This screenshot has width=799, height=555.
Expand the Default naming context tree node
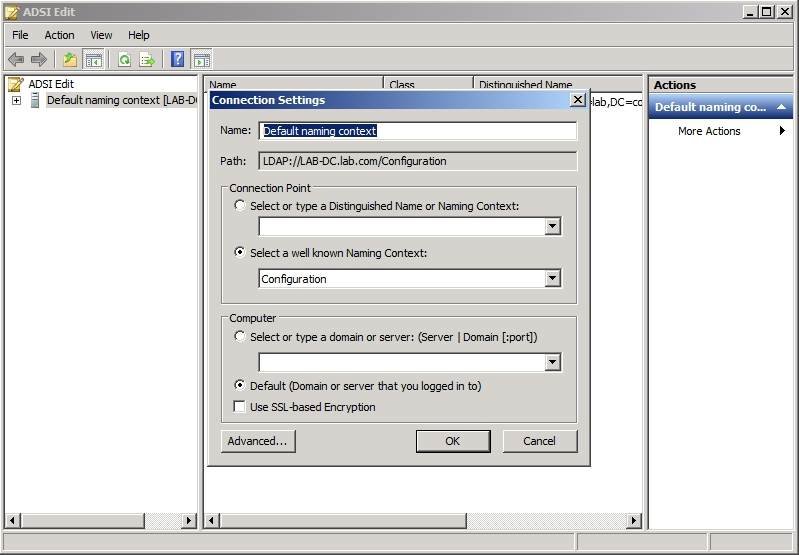click(x=16, y=100)
